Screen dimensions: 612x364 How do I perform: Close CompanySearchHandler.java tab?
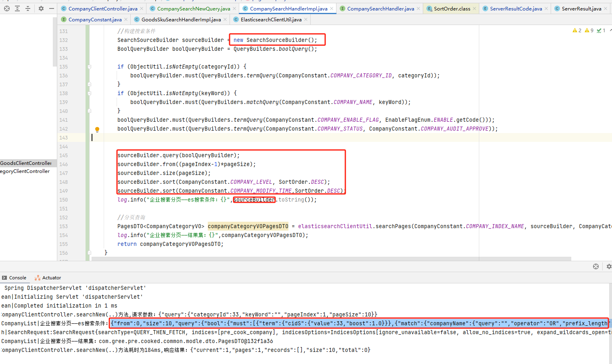coord(418,8)
